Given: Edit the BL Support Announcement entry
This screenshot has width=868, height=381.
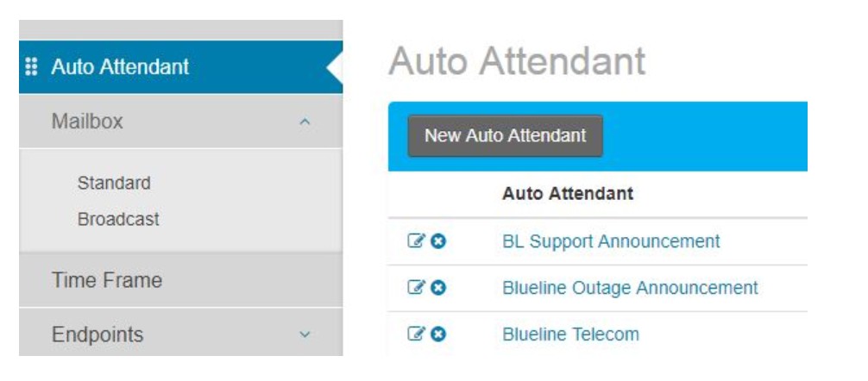Looking at the screenshot, I should 416,241.
